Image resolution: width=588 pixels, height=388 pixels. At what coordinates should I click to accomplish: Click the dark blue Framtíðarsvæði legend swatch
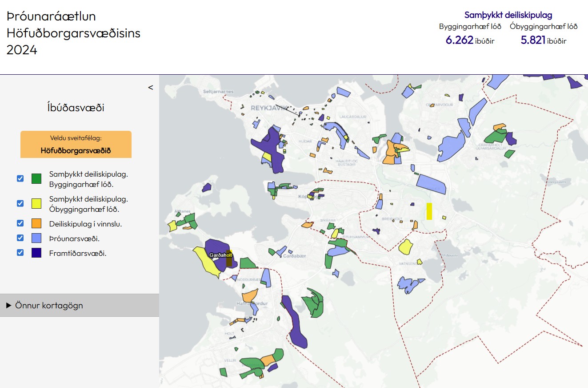tap(36, 253)
